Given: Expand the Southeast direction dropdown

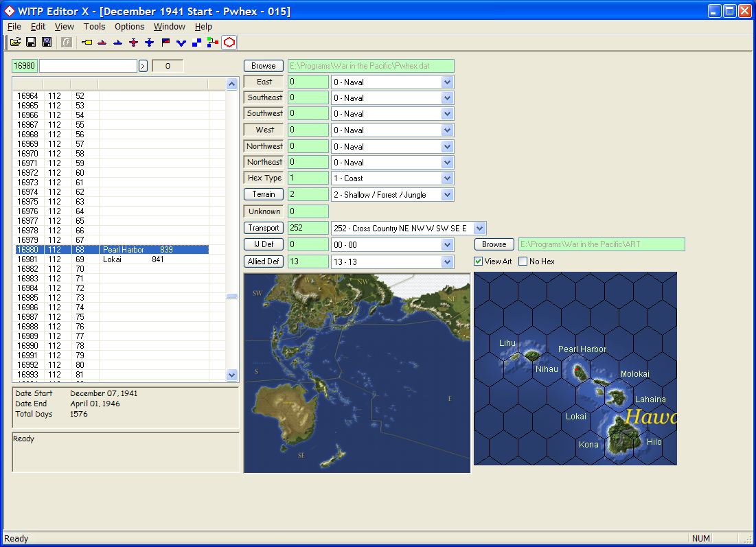Looking at the screenshot, I should click(447, 98).
